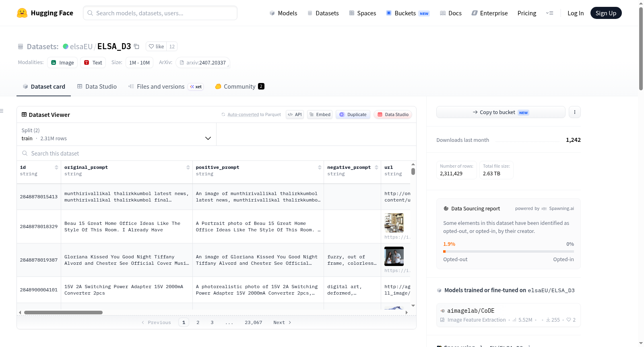Go to the Community tab
The width and height of the screenshot is (644, 347).
tap(239, 86)
